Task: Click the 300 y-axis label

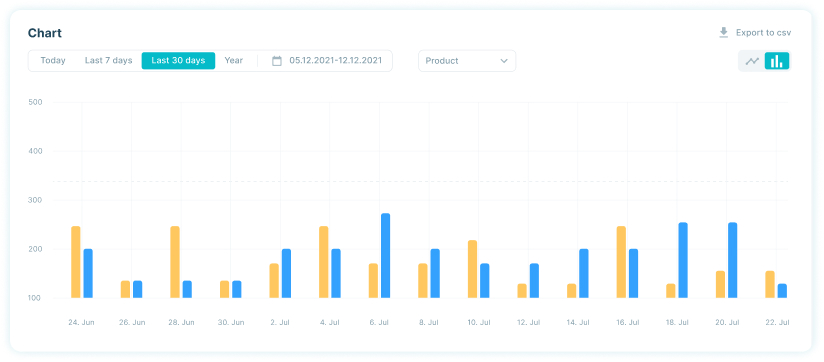Action: (x=35, y=200)
